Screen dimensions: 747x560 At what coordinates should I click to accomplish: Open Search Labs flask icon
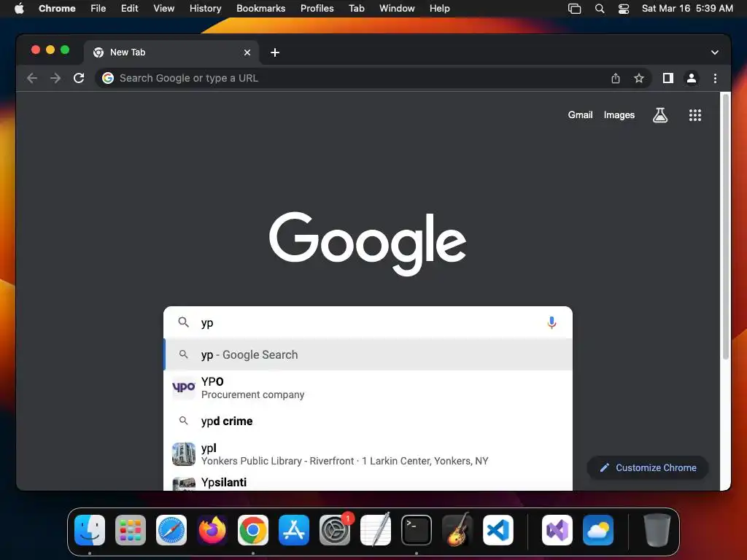(659, 114)
